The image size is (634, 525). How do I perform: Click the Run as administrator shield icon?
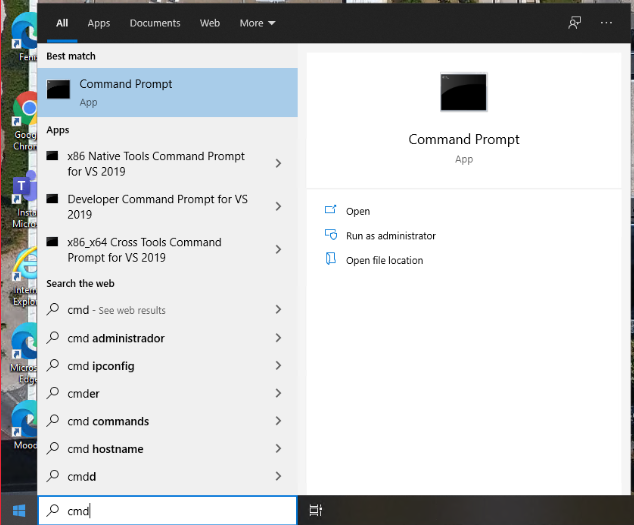tap(331, 235)
